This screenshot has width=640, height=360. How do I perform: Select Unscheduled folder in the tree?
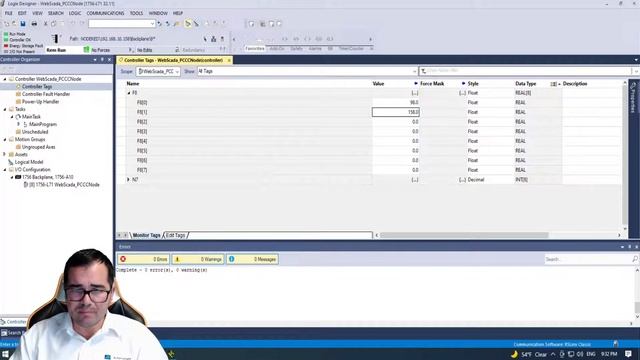pyautogui.click(x=35, y=132)
